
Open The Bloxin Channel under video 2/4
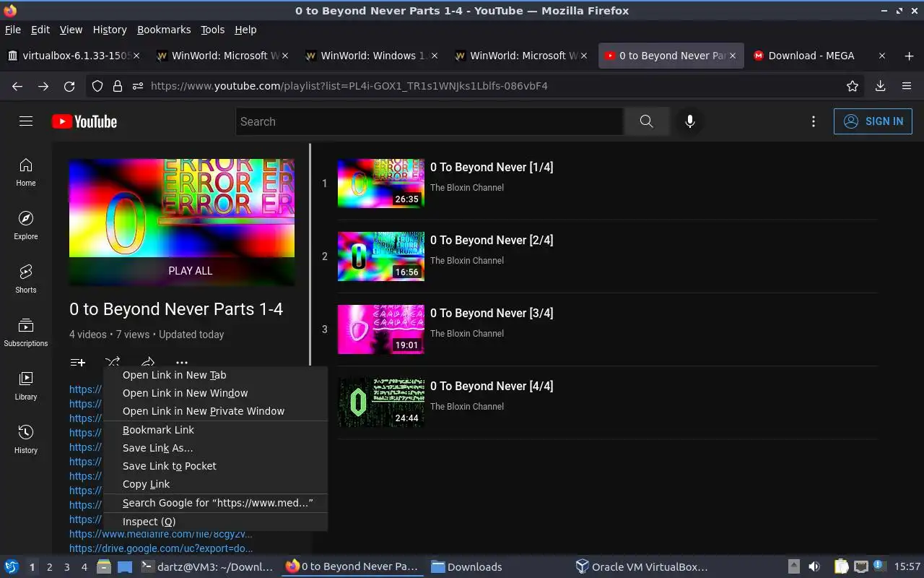point(467,260)
